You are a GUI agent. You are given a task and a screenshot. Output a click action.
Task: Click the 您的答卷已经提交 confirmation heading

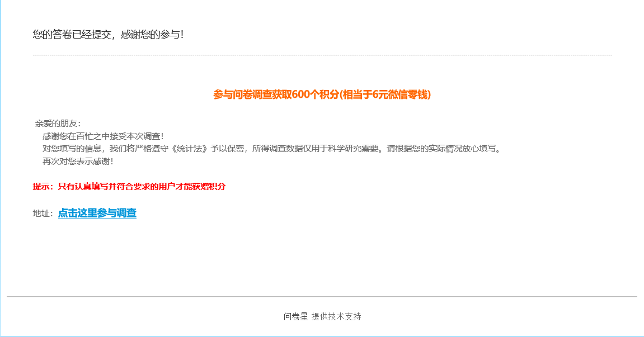(72, 35)
